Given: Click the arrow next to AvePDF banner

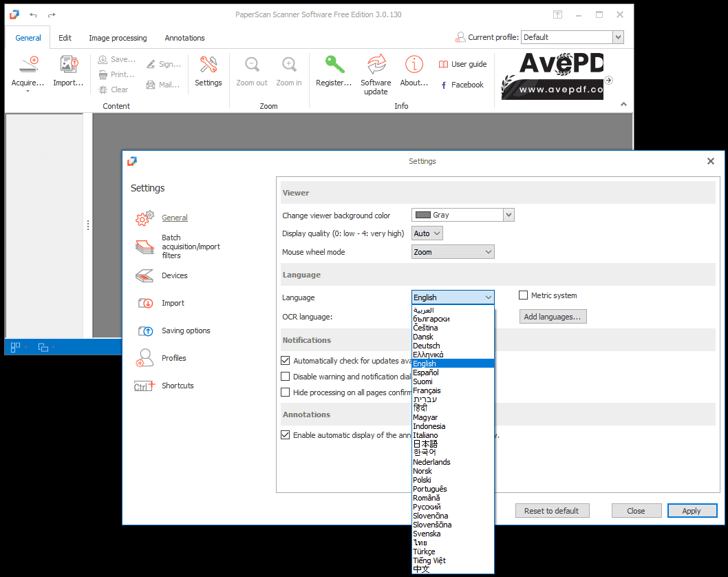Looking at the screenshot, I should click(609, 80).
